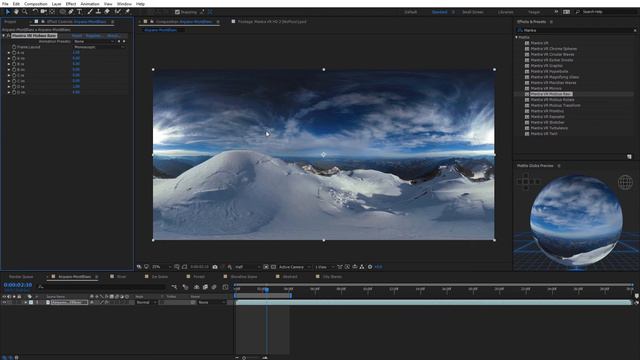The width and height of the screenshot is (640, 360).
Task: Switch to the Project panel tab
Action: (10, 22)
